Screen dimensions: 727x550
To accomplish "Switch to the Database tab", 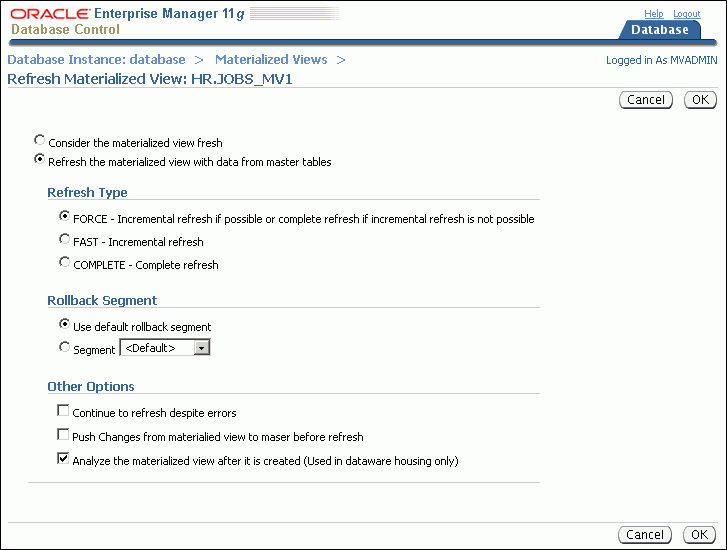I will pos(659,30).
